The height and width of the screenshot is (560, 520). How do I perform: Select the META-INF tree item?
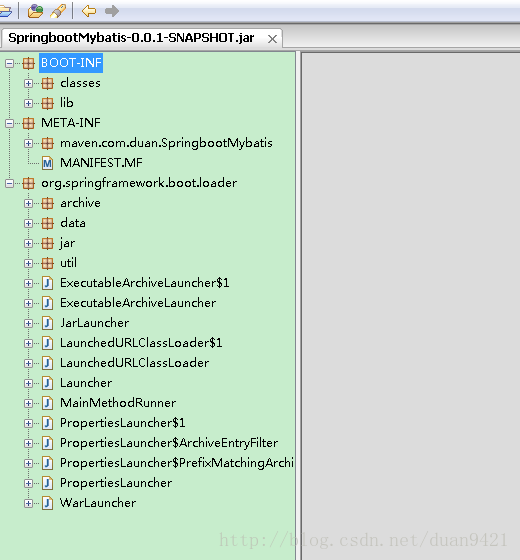tap(71, 123)
